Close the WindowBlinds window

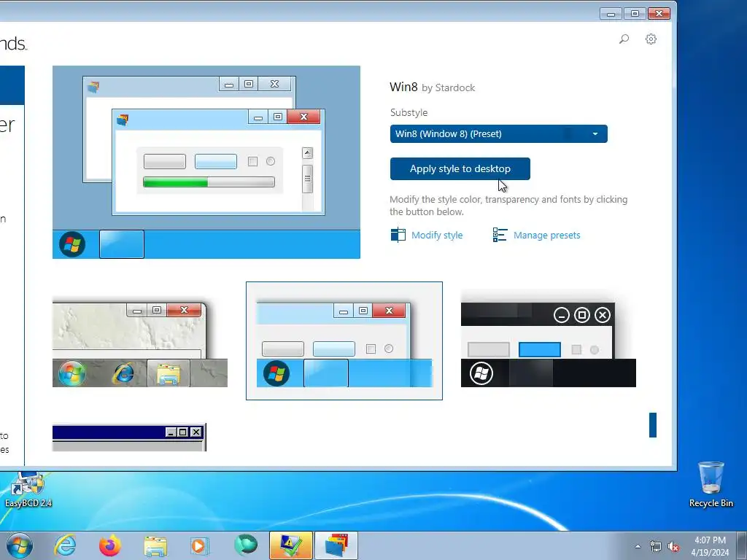click(x=659, y=14)
